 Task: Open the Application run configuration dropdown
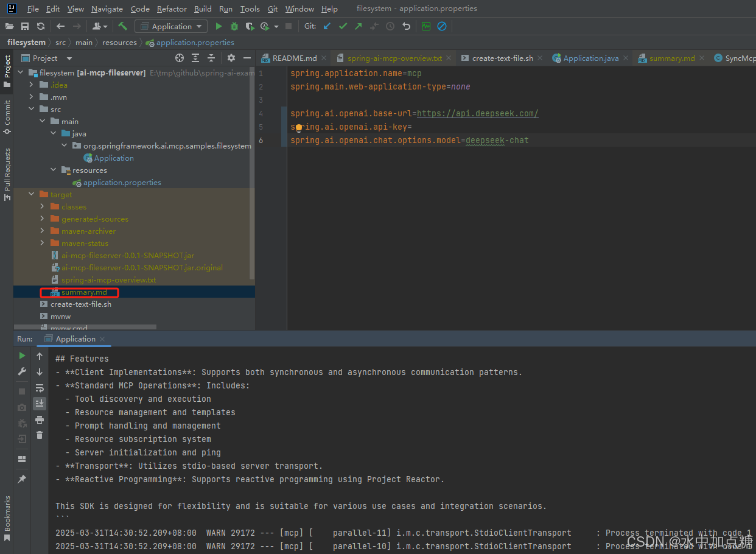(171, 26)
